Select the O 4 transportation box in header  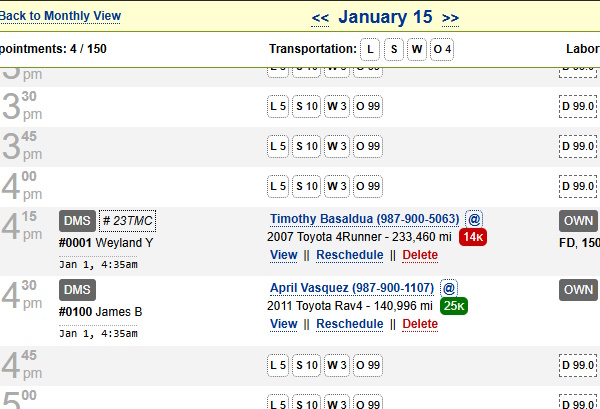pyautogui.click(x=442, y=49)
